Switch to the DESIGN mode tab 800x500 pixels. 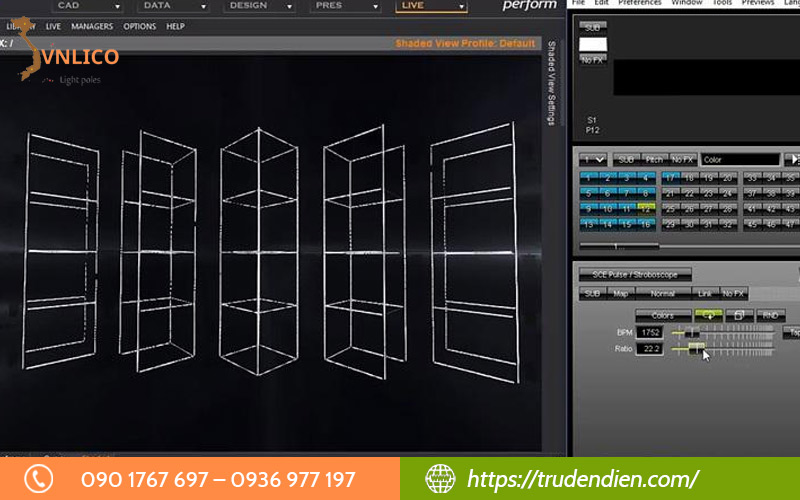[x=248, y=6]
